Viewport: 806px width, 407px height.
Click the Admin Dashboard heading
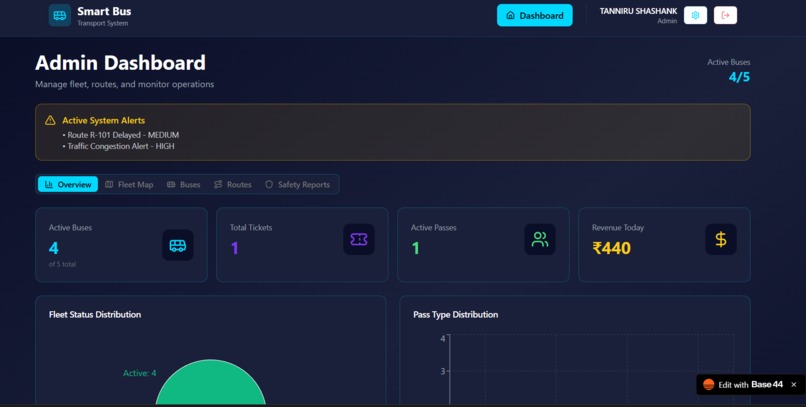[120, 63]
